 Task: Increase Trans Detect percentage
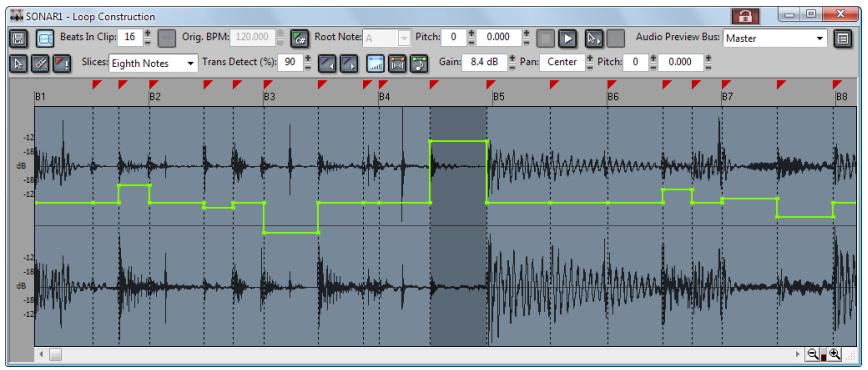308,59
